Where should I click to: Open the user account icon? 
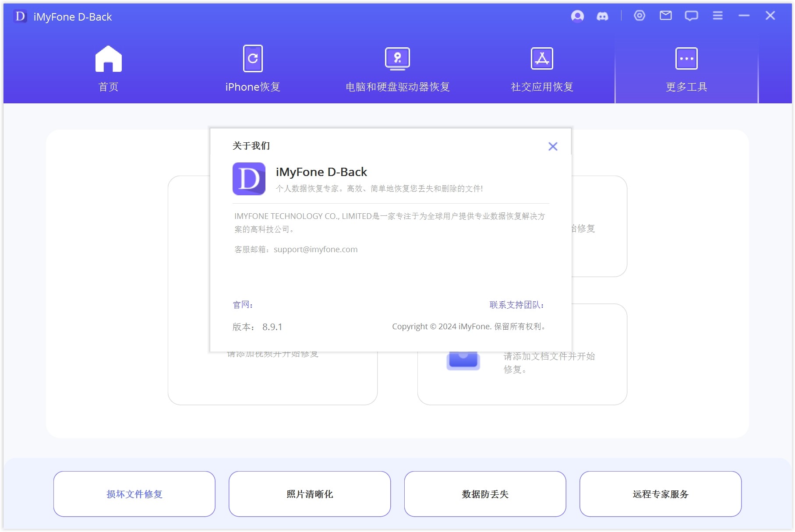(x=577, y=16)
